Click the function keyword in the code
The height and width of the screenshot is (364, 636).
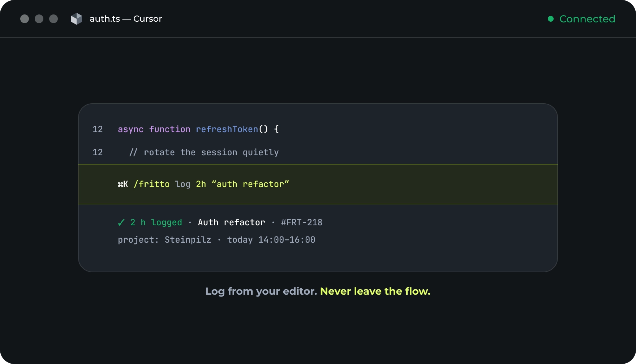[170, 129]
